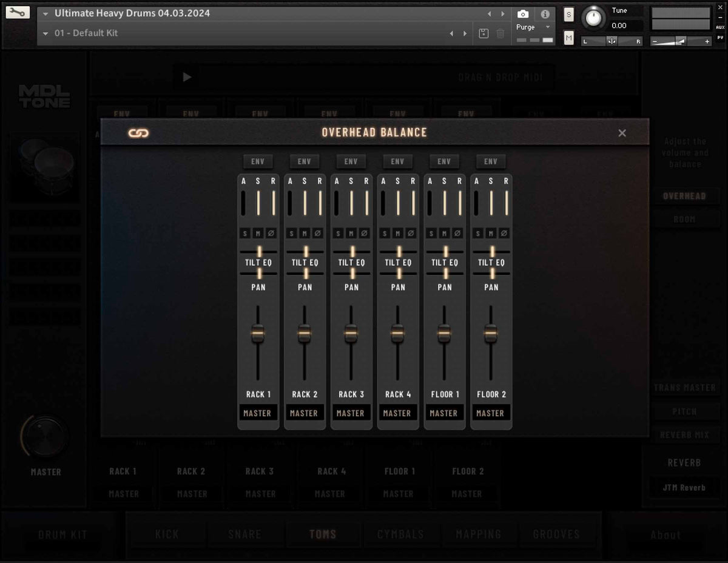Go to previous instrument arrow beside title
728x563 pixels.
coord(490,14)
